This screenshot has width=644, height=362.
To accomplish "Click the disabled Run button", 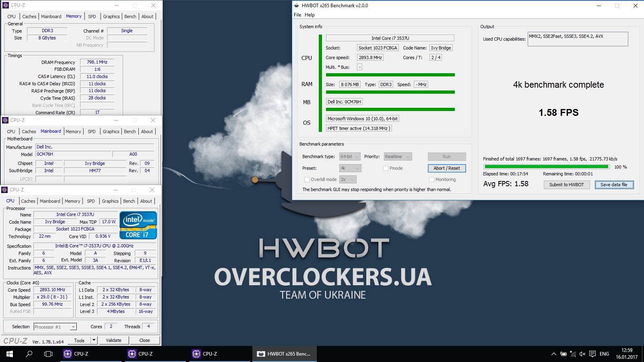I will point(447,156).
